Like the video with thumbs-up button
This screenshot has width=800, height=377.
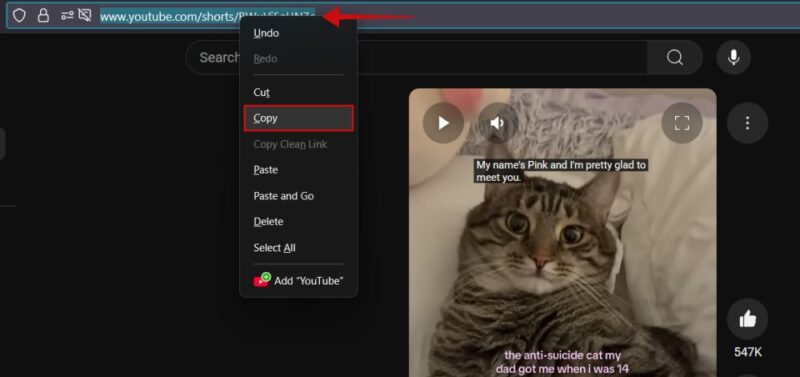[x=747, y=319]
